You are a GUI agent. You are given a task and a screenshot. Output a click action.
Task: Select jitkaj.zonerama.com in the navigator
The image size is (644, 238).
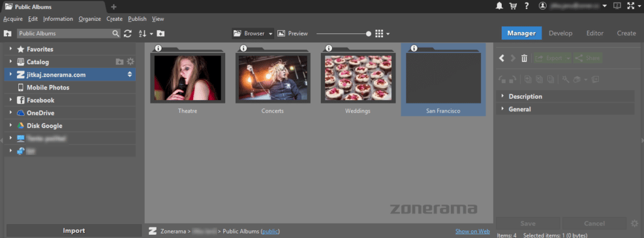point(70,74)
